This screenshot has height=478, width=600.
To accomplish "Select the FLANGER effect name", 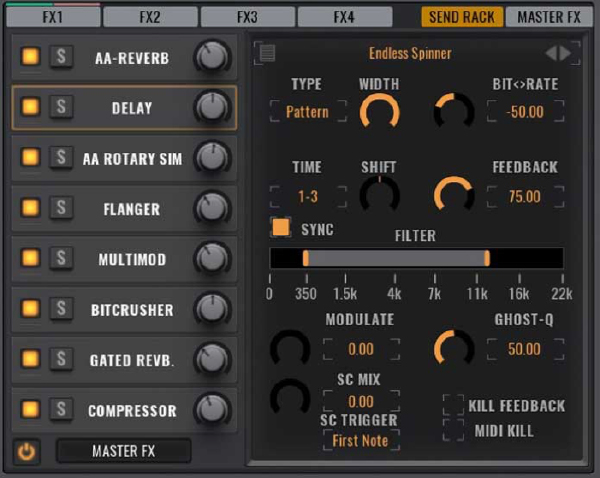I will [x=132, y=209].
